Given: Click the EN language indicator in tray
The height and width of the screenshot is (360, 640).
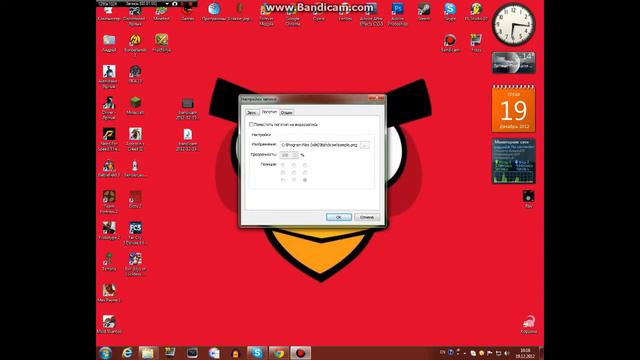Looking at the screenshot, I should [442, 352].
